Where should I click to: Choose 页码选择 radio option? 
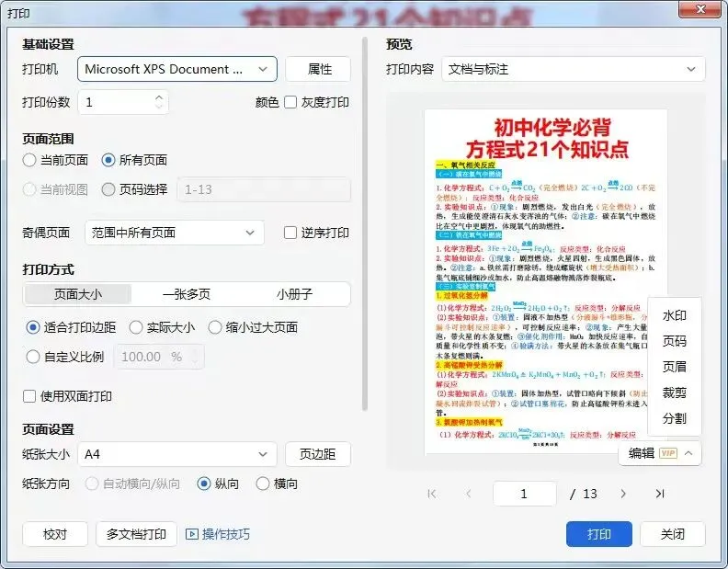point(108,189)
